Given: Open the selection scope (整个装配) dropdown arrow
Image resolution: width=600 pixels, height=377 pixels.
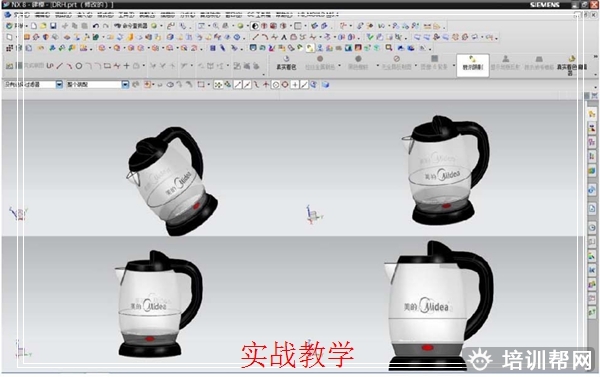Looking at the screenshot, I should coord(125,85).
